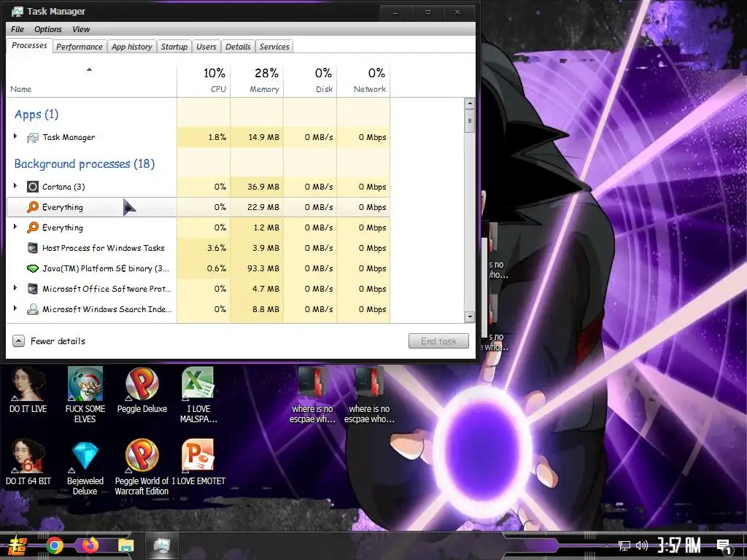Sort by Memory column header
747x560 pixels.
point(258,80)
